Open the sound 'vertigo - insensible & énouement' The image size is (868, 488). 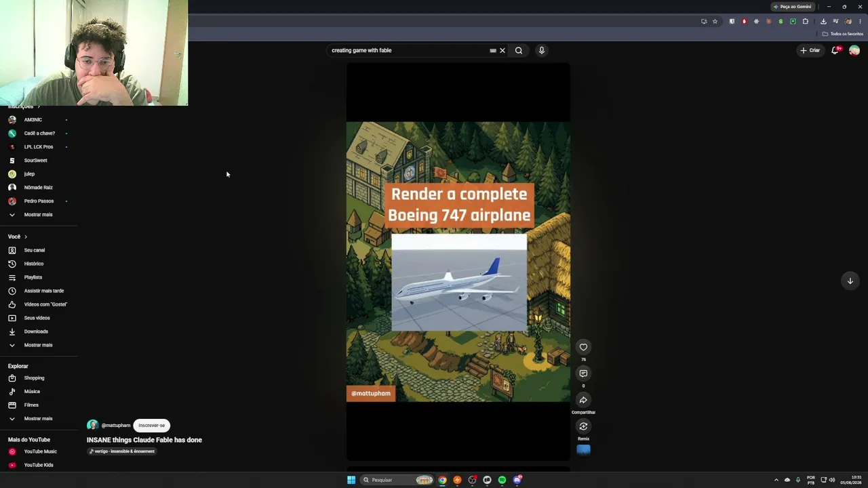[x=122, y=451]
